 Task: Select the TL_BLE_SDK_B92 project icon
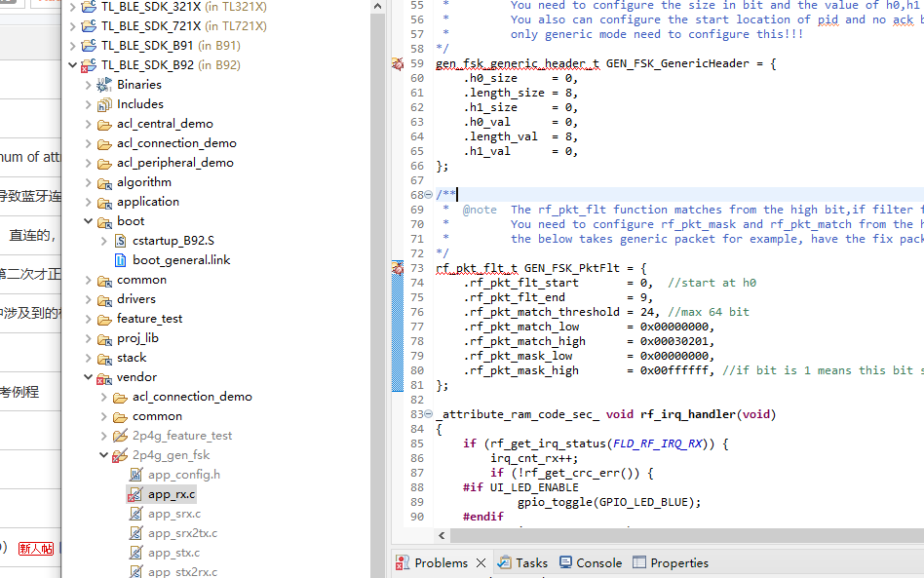tap(89, 65)
